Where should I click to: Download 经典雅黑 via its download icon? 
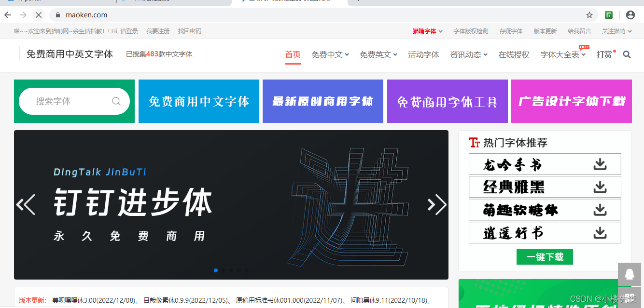point(600,187)
